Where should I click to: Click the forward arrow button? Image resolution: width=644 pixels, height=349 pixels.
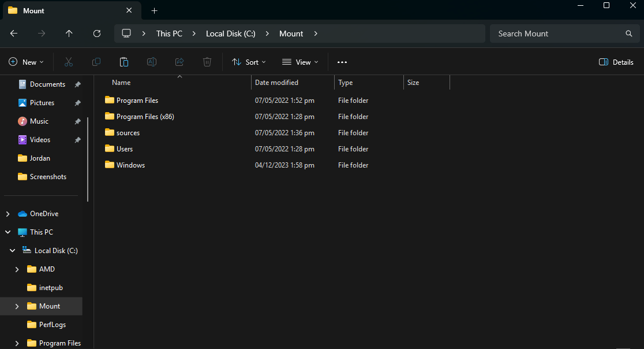[42, 34]
